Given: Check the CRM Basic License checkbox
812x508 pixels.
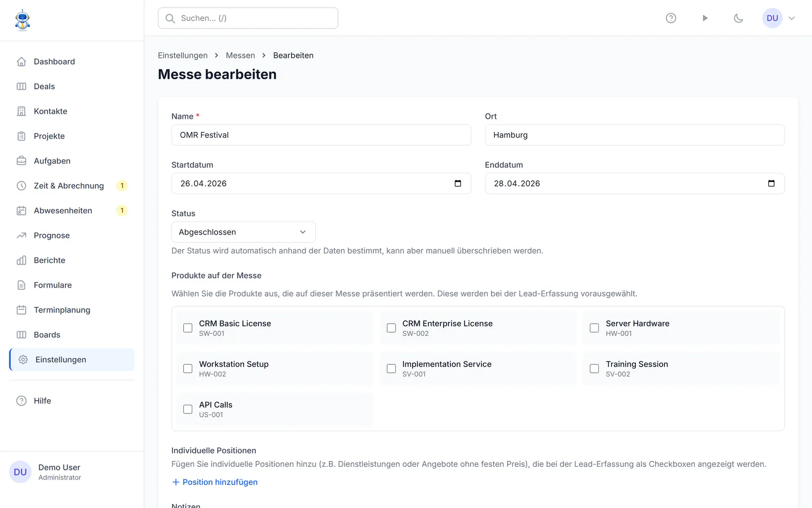Looking at the screenshot, I should click(x=188, y=328).
